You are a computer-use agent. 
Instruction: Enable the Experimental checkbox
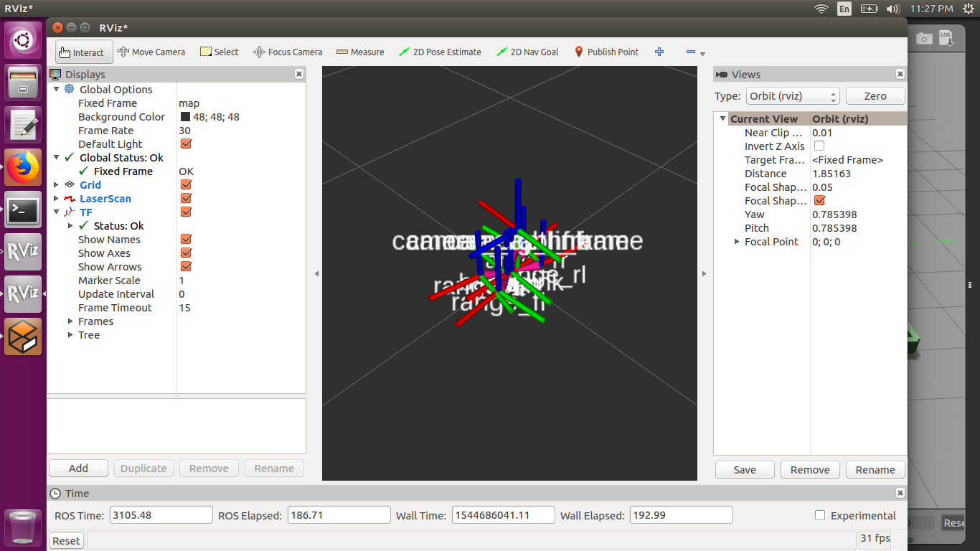coord(820,515)
